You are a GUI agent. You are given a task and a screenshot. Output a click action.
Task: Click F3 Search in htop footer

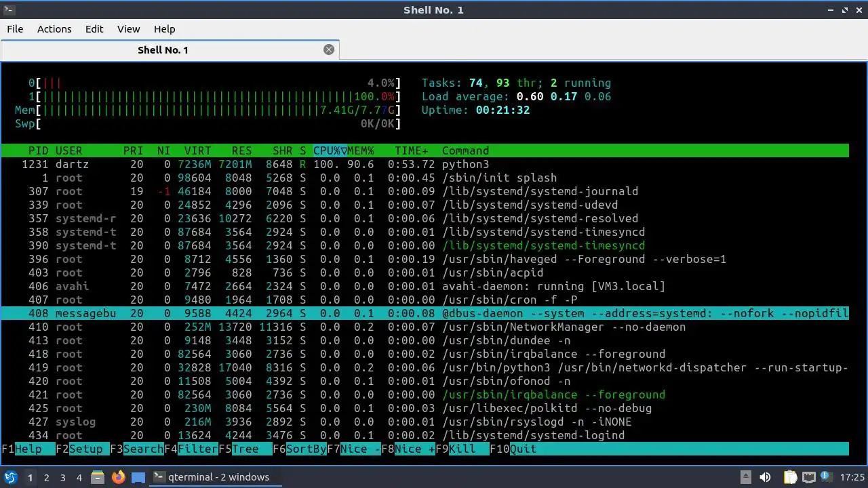(x=136, y=449)
